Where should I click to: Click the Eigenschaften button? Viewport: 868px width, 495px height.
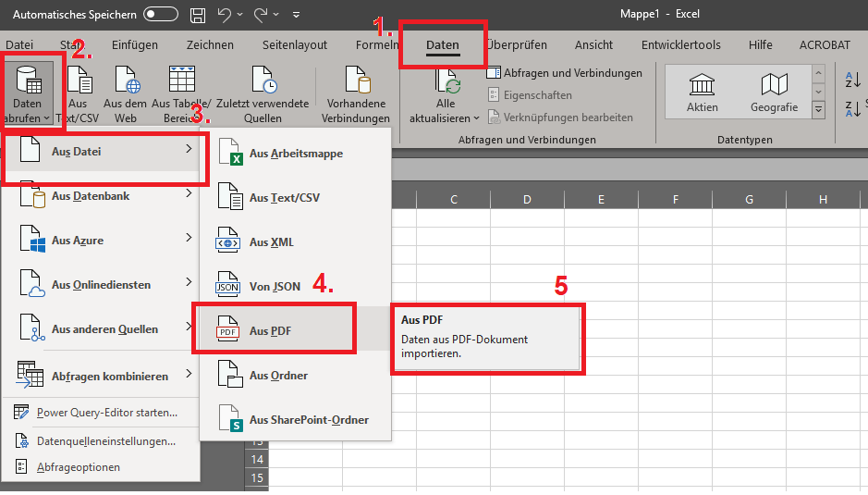coord(530,95)
